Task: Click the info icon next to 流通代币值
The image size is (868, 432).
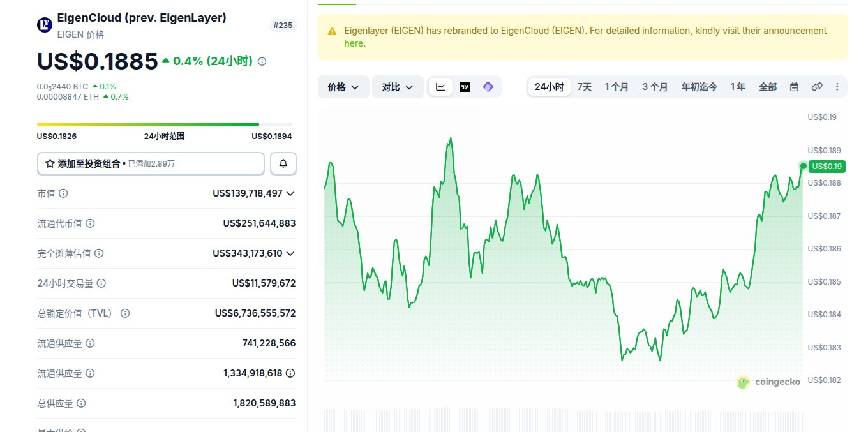Action: (x=90, y=223)
